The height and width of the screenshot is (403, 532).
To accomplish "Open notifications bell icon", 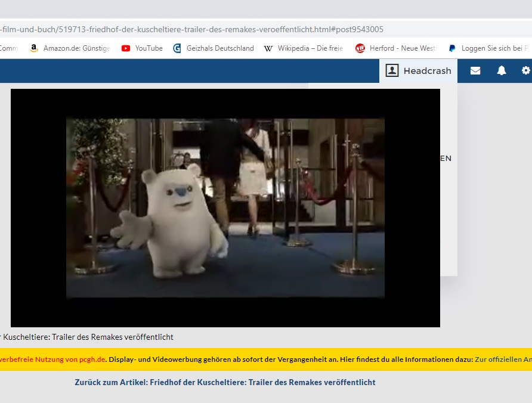I will coord(502,70).
